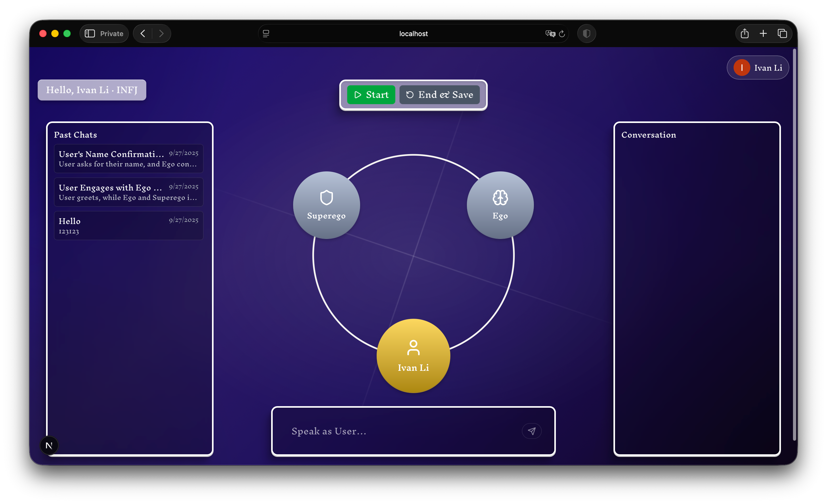827x504 pixels.
Task: Go back with browser back arrow
Action: [143, 33]
